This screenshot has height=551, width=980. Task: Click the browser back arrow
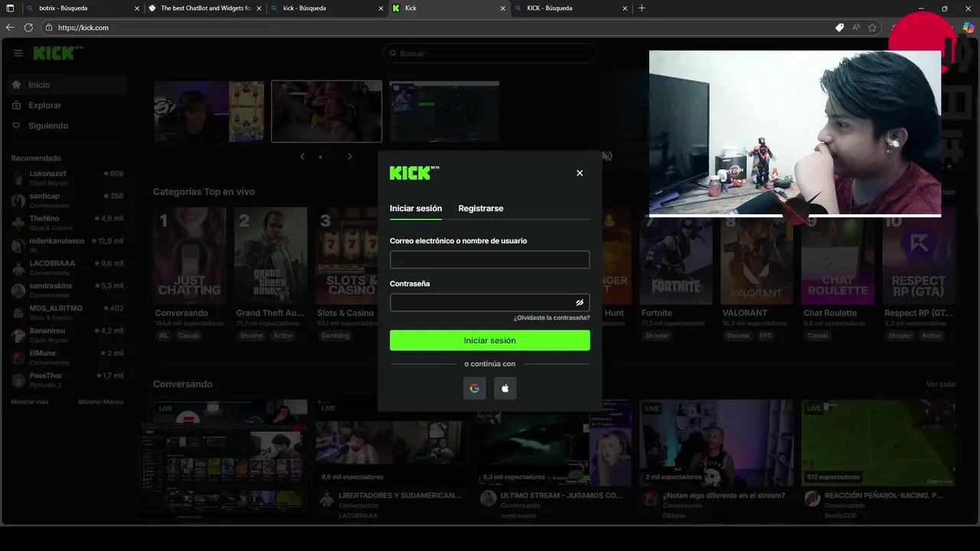point(10,28)
